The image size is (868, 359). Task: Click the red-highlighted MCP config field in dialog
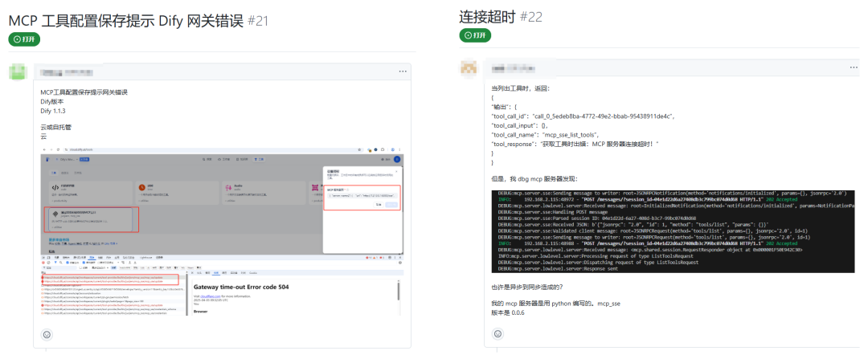[361, 195]
